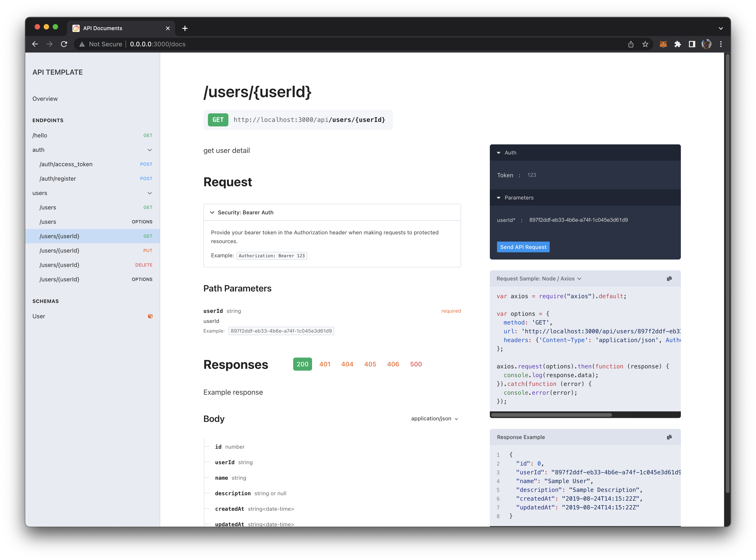Toggle the browser side panel icon
This screenshot has width=756, height=560.
tap(692, 44)
